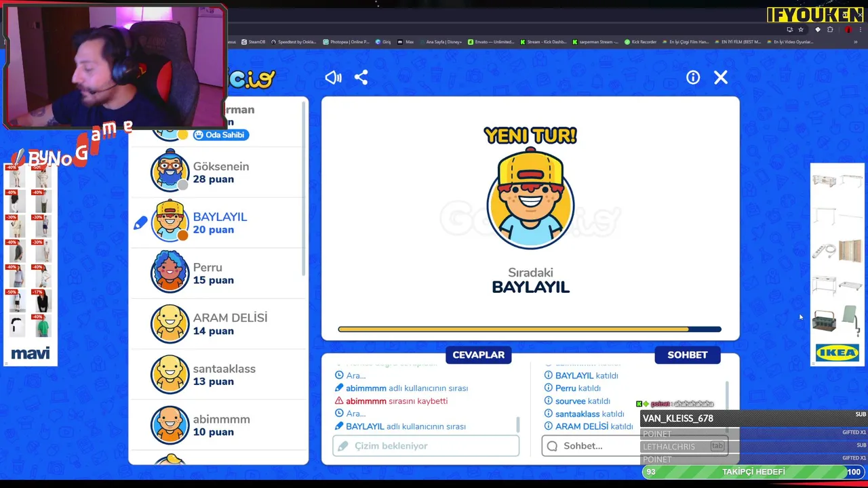The width and height of the screenshot is (868, 488).
Task: Click the install app icon in address bar
Action: click(789, 30)
